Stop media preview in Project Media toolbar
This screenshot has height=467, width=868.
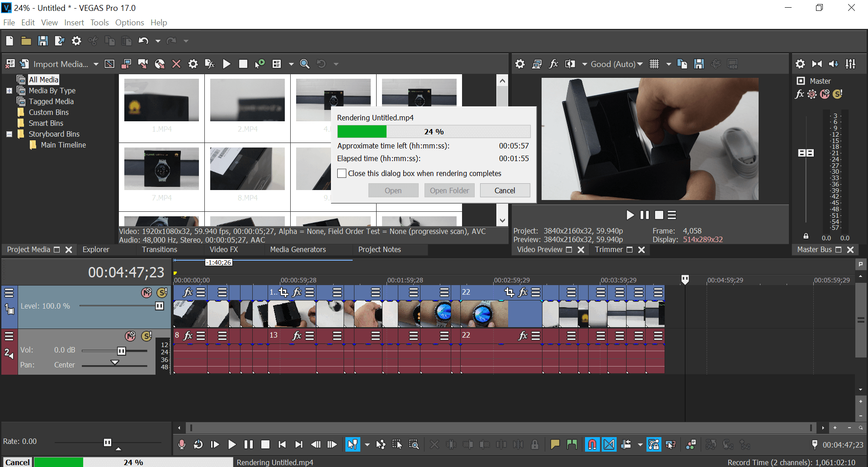click(243, 64)
